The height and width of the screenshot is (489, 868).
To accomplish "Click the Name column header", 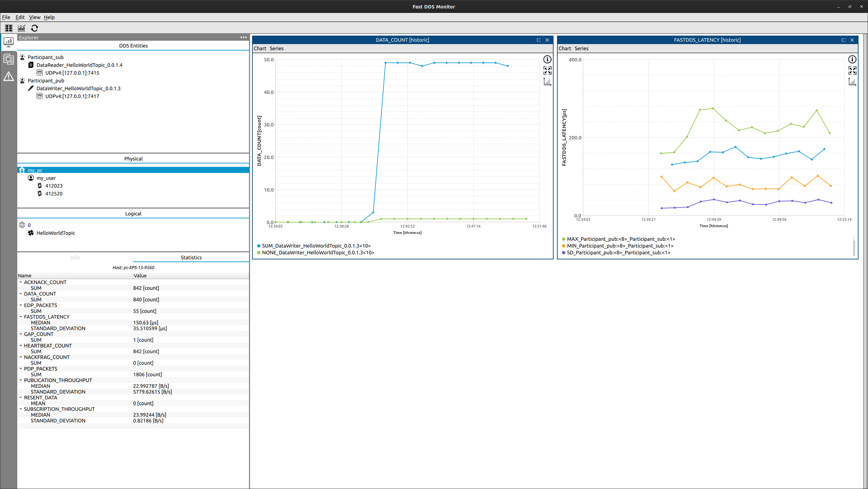I will [75, 276].
